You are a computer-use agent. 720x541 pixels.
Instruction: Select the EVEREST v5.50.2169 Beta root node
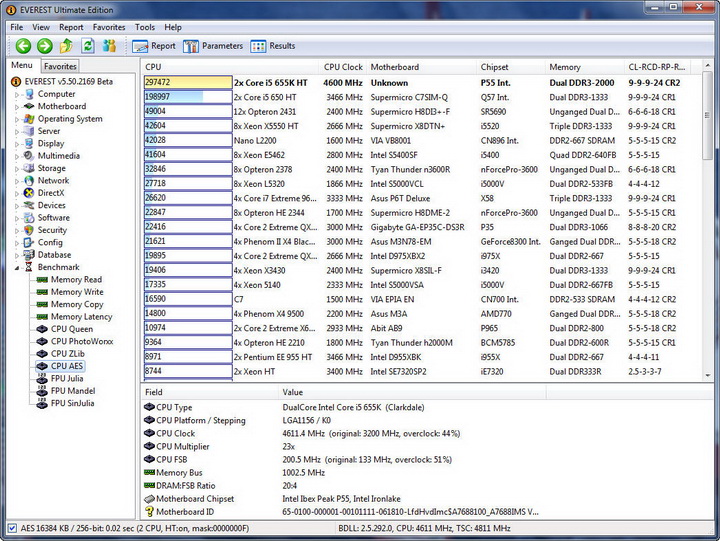68,81
